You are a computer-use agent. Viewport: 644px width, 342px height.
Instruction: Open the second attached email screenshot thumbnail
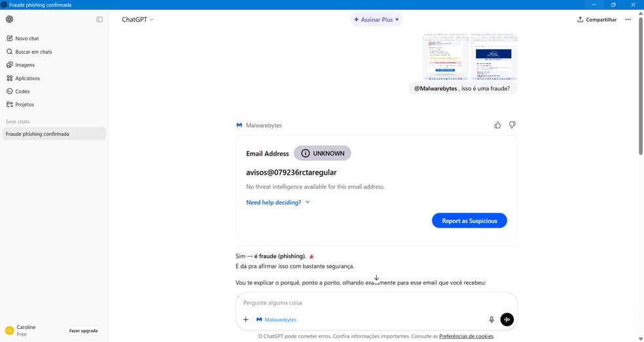pos(493,57)
